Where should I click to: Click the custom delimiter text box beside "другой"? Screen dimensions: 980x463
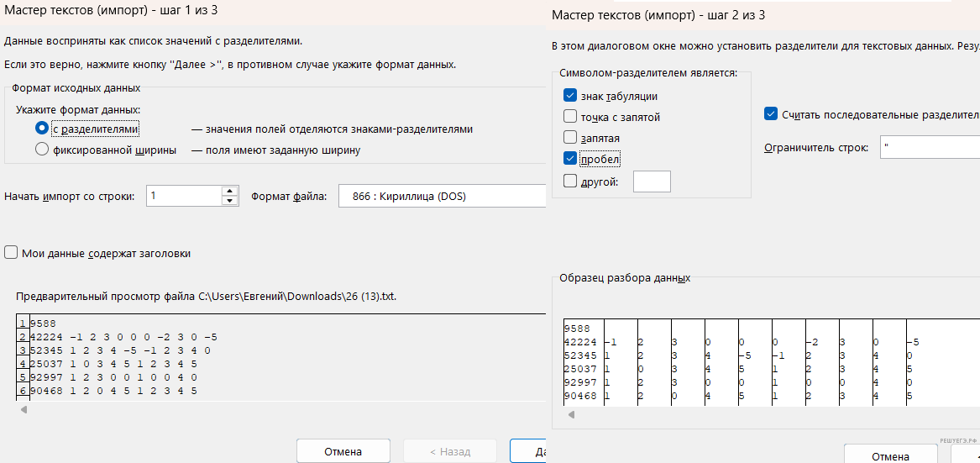click(x=652, y=181)
